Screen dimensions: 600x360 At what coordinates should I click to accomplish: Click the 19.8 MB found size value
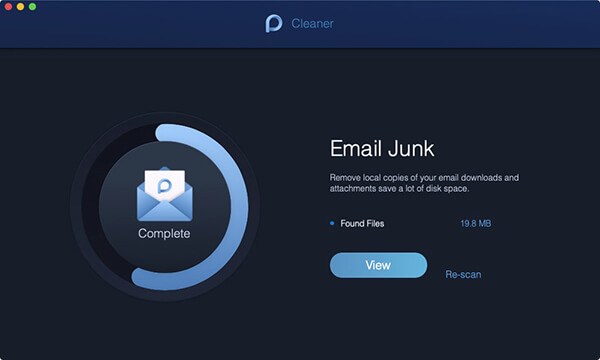pos(476,223)
